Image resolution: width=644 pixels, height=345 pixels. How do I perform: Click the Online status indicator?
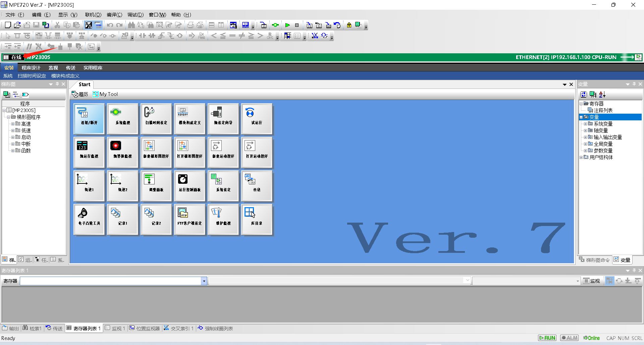(591, 338)
